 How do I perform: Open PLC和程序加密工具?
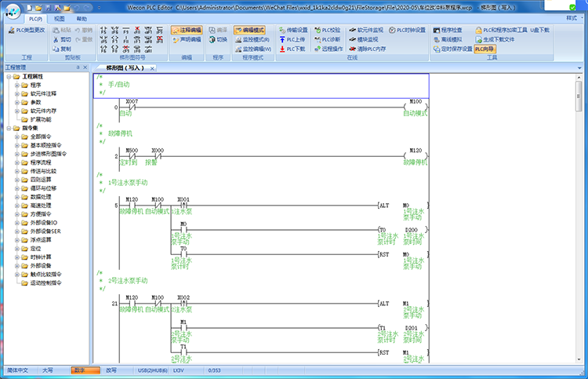(502, 30)
